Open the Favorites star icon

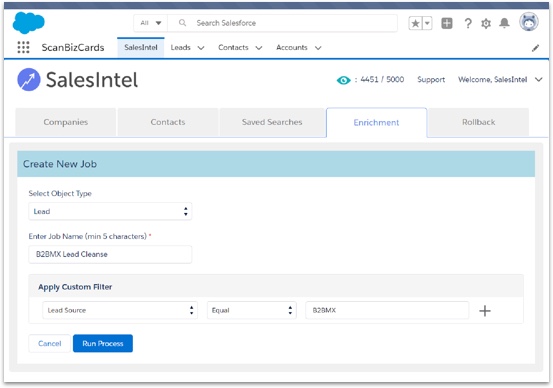(x=415, y=23)
